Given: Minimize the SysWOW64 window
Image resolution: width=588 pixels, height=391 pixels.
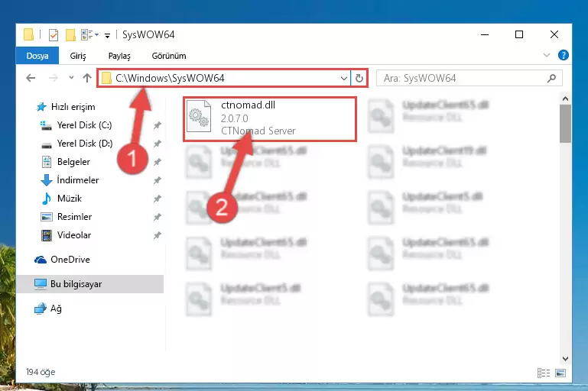Looking at the screenshot, I should (485, 34).
